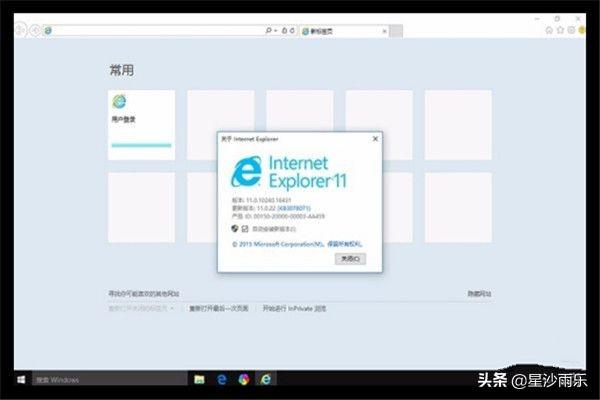Open the 用户登录 frequent site tile
The width and height of the screenshot is (600, 400).
pos(142,125)
